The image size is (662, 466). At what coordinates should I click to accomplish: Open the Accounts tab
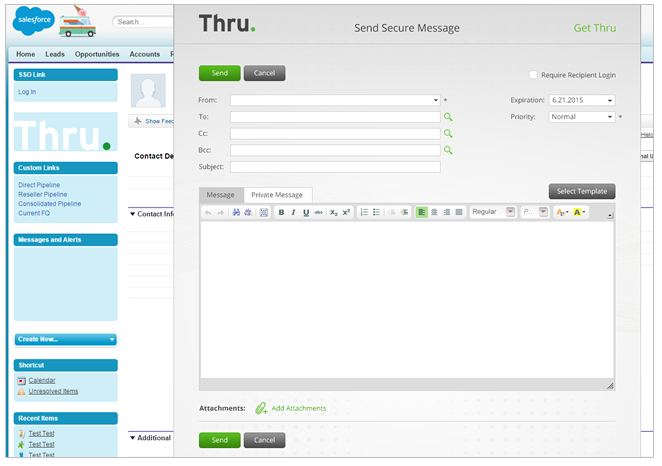tap(145, 54)
